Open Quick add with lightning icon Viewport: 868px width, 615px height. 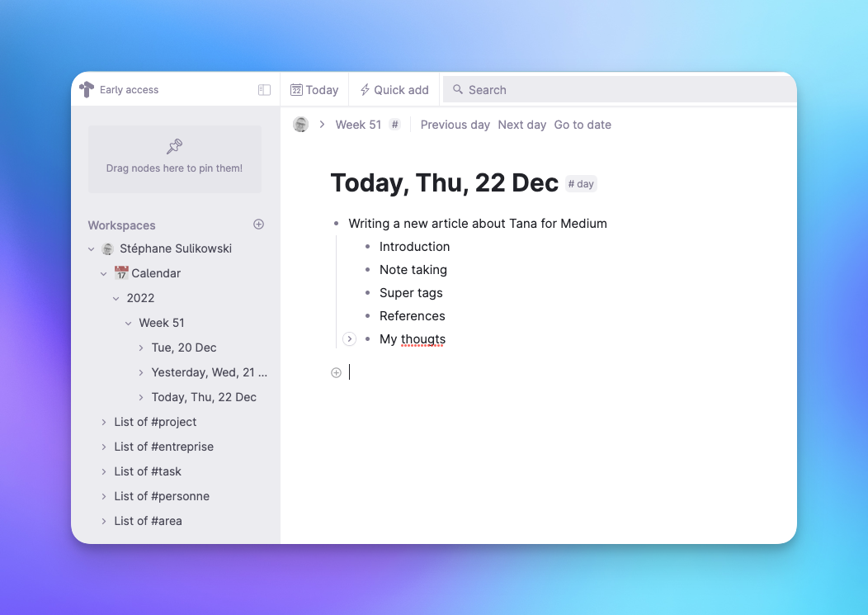point(394,90)
